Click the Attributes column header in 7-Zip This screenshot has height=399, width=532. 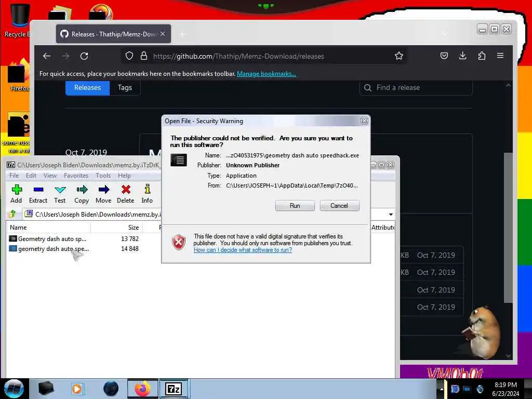[x=383, y=228]
